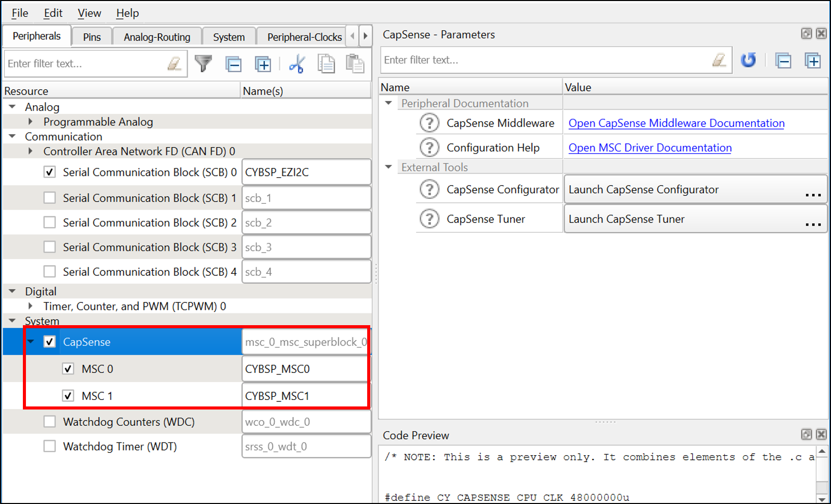Image resolution: width=831 pixels, height=504 pixels.
Task: Open help for CapSense Tuner row
Action: click(x=429, y=219)
